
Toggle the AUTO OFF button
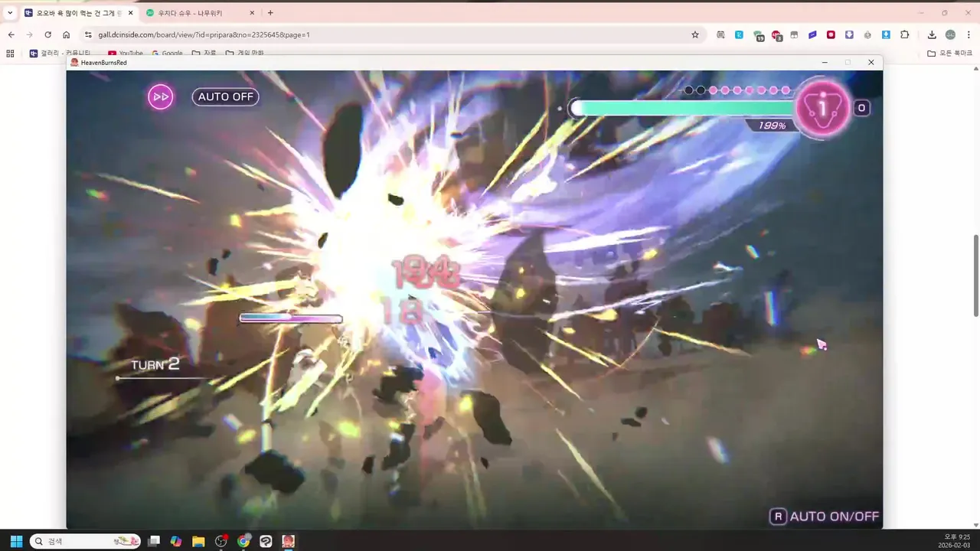[x=225, y=97]
